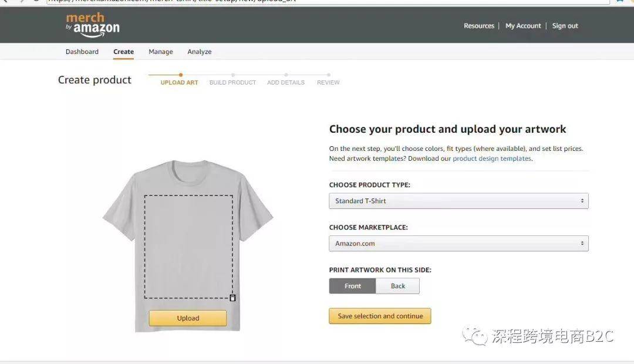Screen dimensions: 634x364
Task: Go to the Manage tab
Action: 160,52
